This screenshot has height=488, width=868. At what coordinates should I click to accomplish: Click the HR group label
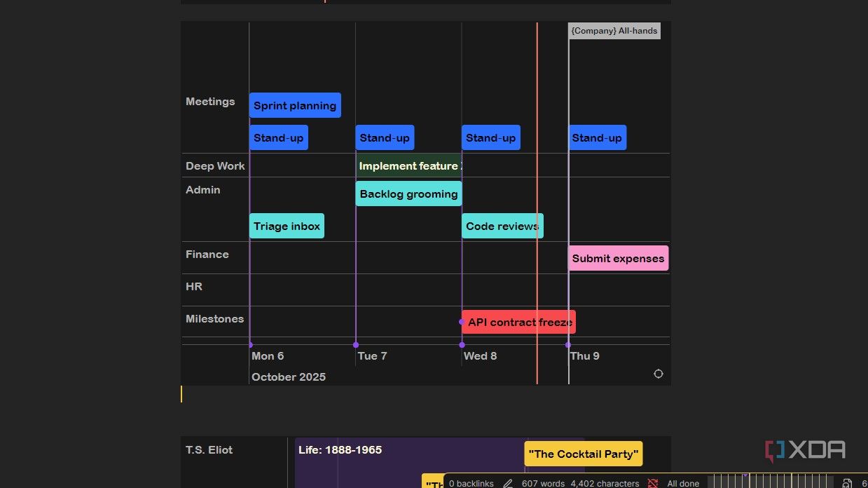[x=194, y=286]
